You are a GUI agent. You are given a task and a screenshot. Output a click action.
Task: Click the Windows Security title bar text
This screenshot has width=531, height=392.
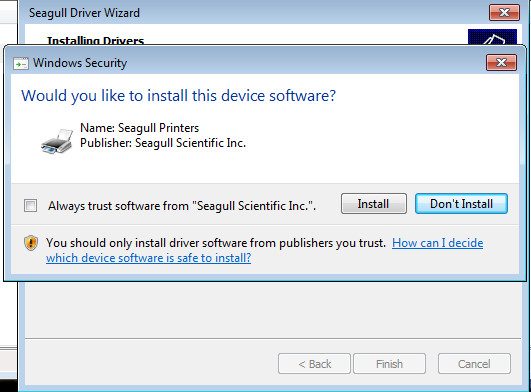pos(80,63)
